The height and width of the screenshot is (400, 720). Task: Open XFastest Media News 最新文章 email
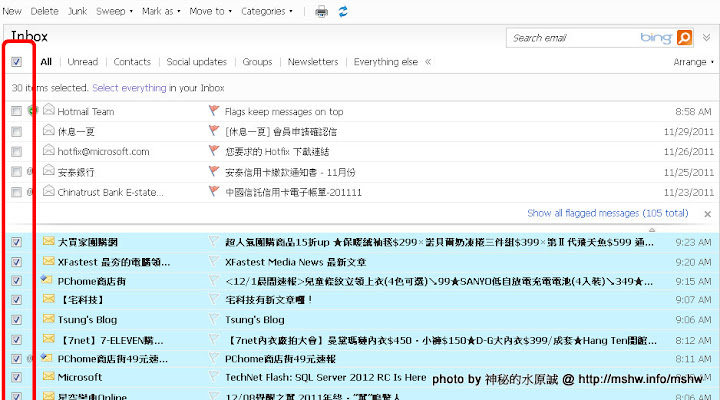pyautogui.click(x=295, y=262)
